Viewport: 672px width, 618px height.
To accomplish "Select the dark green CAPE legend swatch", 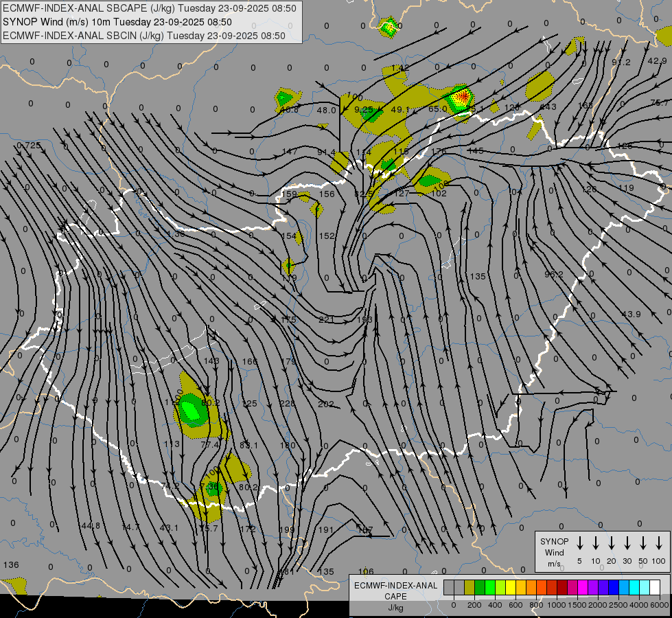I will coord(480,588).
